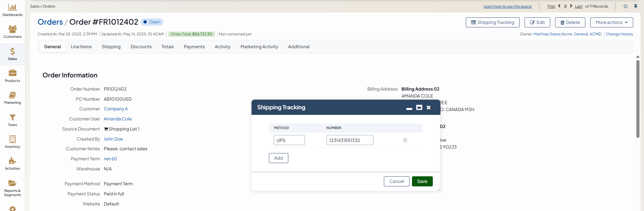Delete the UPS tracking row trash icon
This screenshot has width=644, height=211.
(x=405, y=140)
